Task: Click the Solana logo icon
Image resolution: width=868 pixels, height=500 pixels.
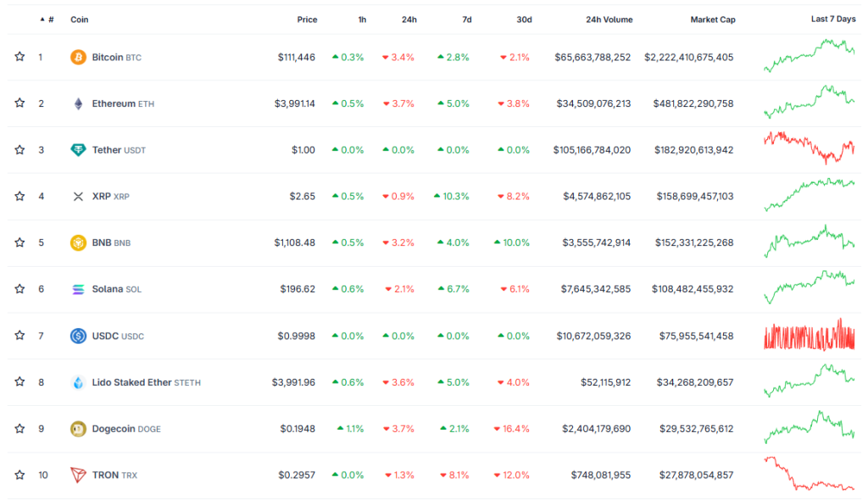Action: 78,289
